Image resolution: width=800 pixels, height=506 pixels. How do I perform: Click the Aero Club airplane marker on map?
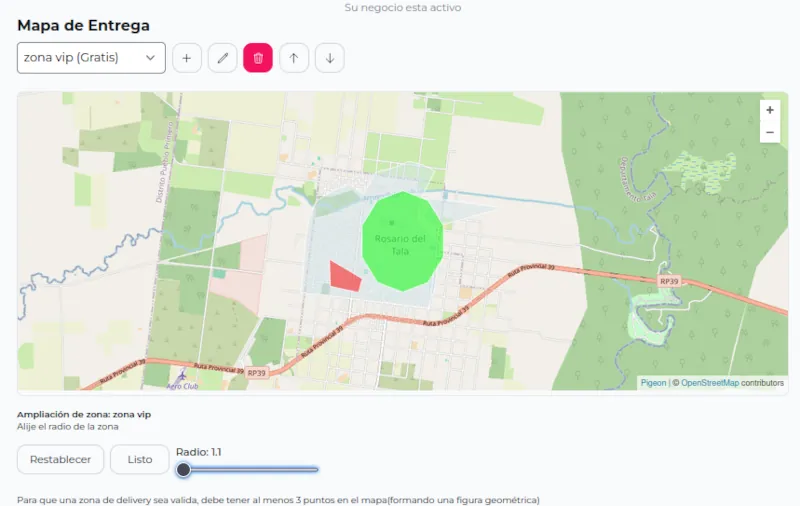click(181, 376)
